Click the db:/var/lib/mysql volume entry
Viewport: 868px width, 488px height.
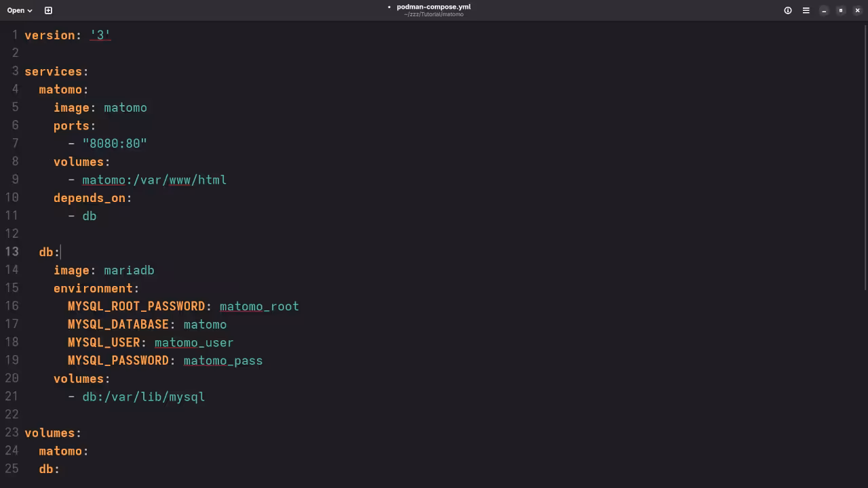coord(143,396)
